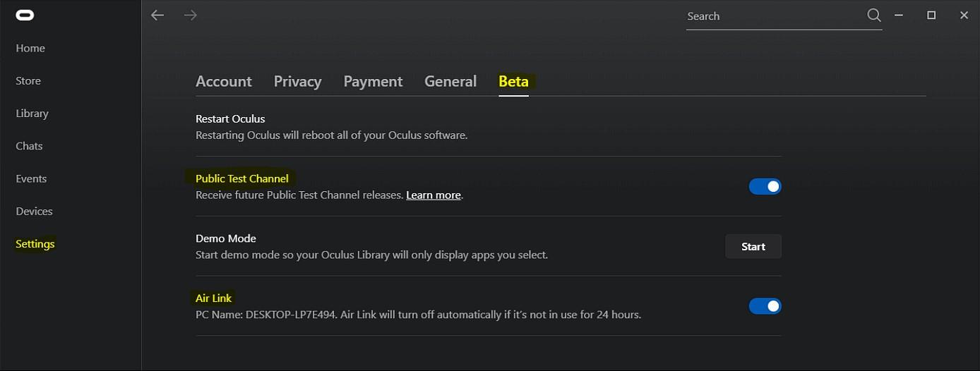
Task: Open the Privacy tab
Action: [x=297, y=81]
